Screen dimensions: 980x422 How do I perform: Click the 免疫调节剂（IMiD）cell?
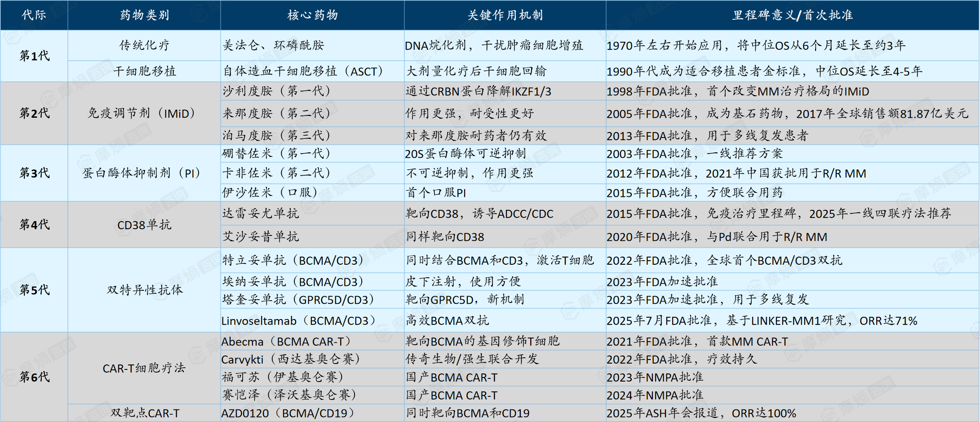[x=144, y=113]
